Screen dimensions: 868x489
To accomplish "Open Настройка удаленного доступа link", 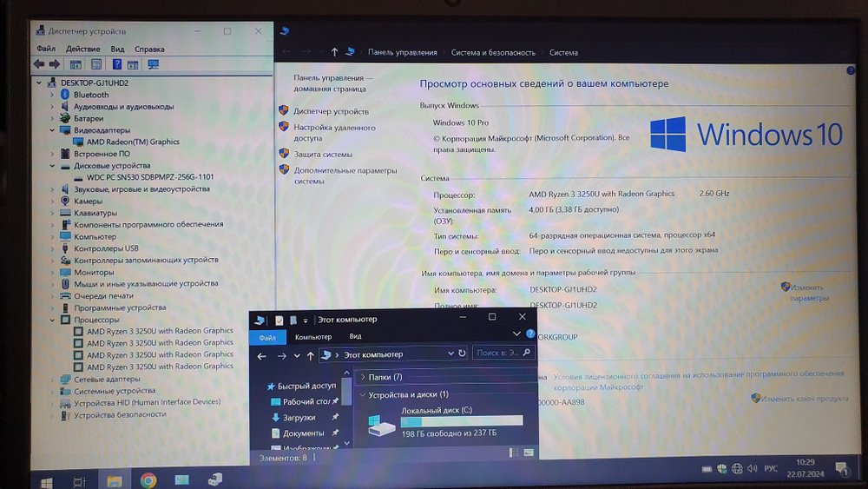I will (334, 133).
